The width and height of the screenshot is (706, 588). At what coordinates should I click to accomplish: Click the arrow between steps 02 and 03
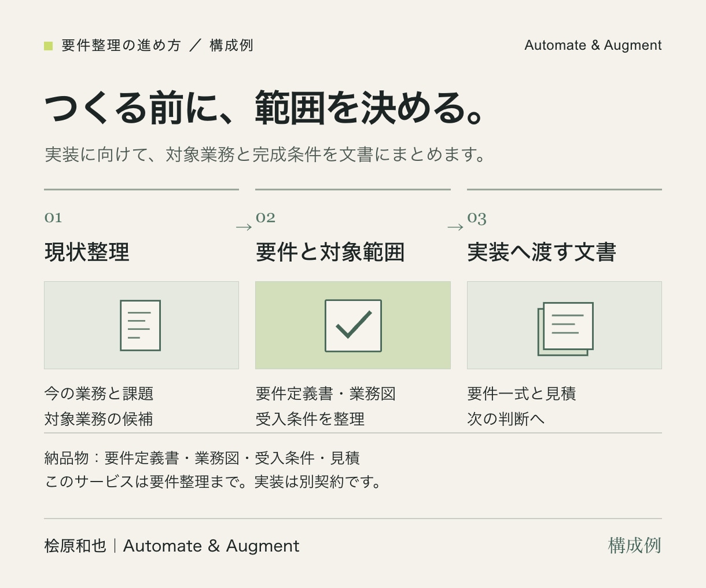[455, 227]
